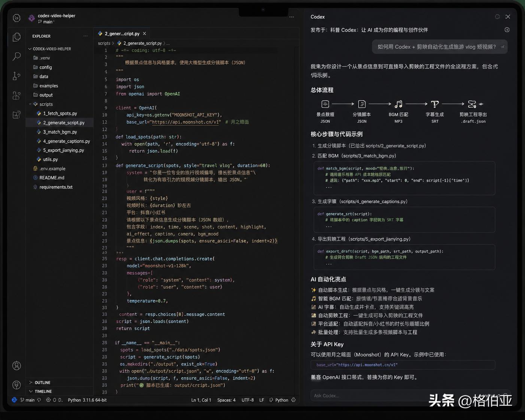The image size is (525, 420).
Task: Click the remote indicator icon in the status bar
Action: point(14,400)
